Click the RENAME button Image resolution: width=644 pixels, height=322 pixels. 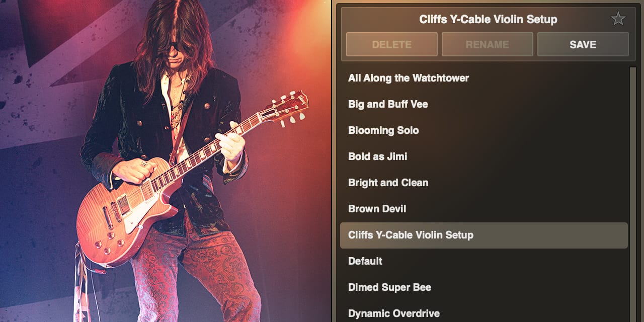(487, 44)
